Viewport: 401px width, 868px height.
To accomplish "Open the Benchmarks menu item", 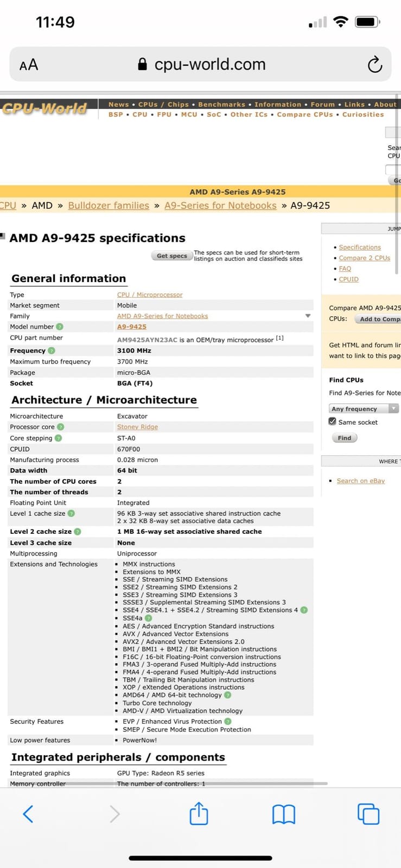I will 221,104.
